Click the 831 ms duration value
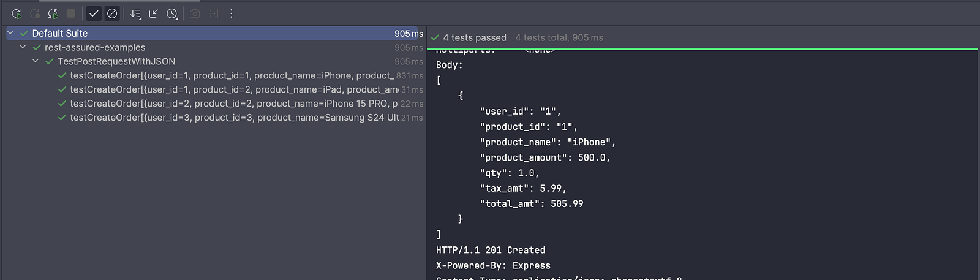Image resolution: width=980 pixels, height=280 pixels. [409, 75]
